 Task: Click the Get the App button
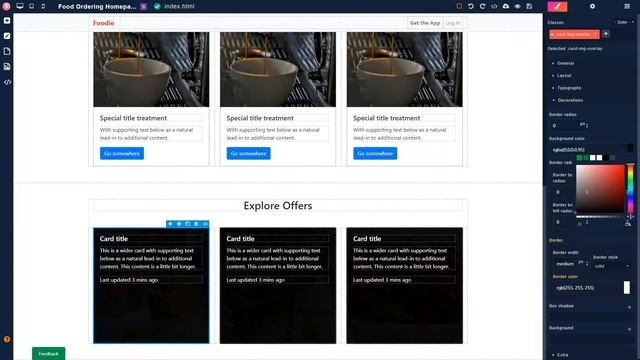[x=425, y=23]
